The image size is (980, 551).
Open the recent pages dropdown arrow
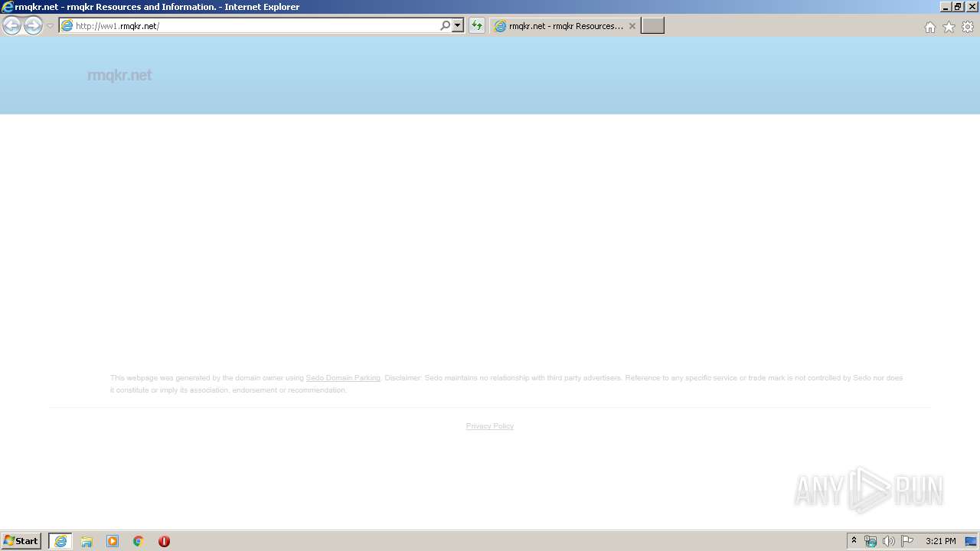tap(50, 26)
